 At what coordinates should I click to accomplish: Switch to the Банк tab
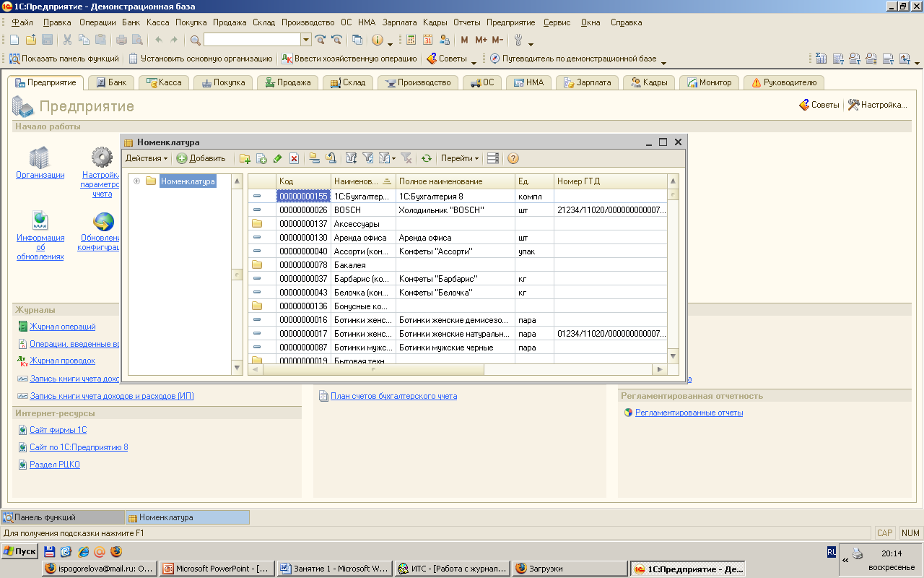pos(111,82)
